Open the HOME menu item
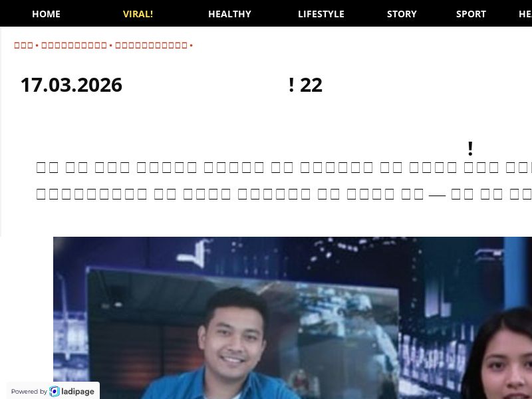 coord(46,14)
